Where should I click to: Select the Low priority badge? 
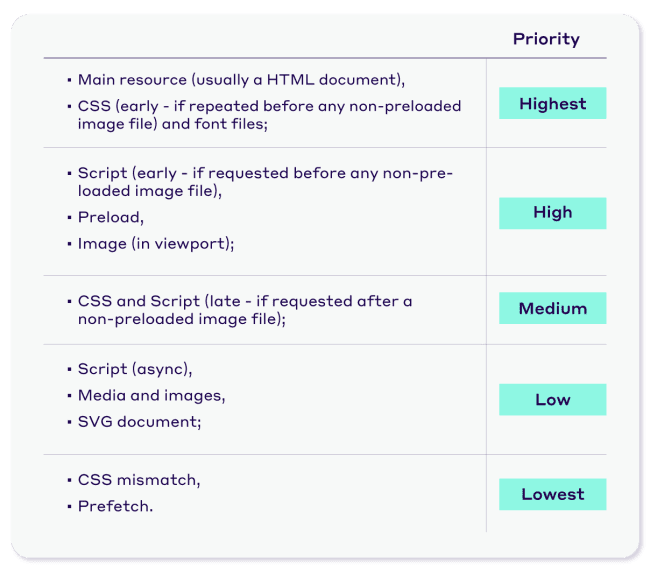(x=552, y=400)
